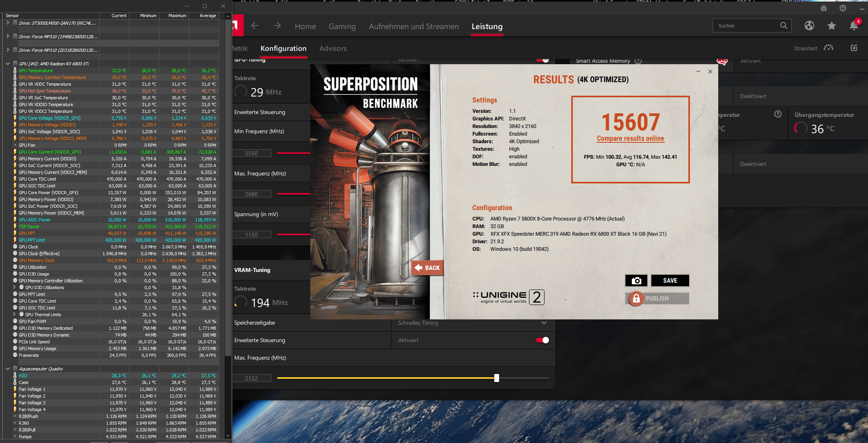Open the web browser globe icon

[x=809, y=26]
